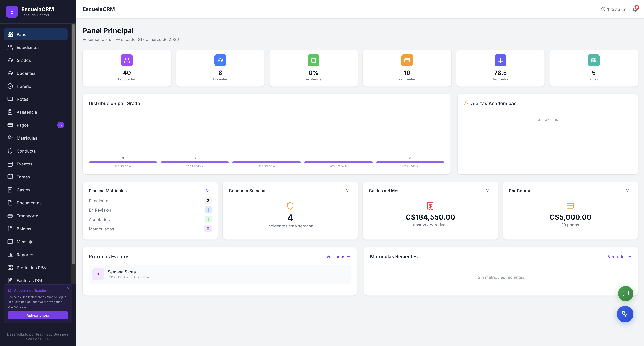Select the Asistencia clipboard icon
Viewport: 644px width, 346px height.
pyautogui.click(x=10, y=112)
